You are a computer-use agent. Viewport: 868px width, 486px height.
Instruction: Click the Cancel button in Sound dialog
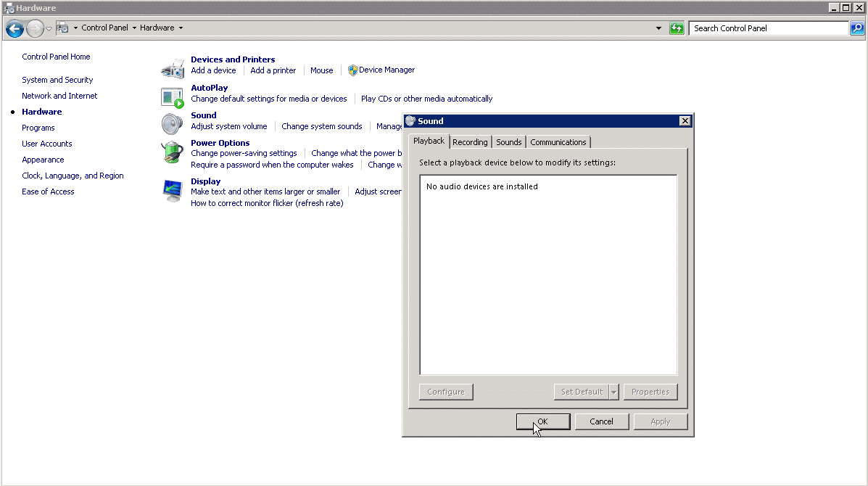(x=602, y=421)
